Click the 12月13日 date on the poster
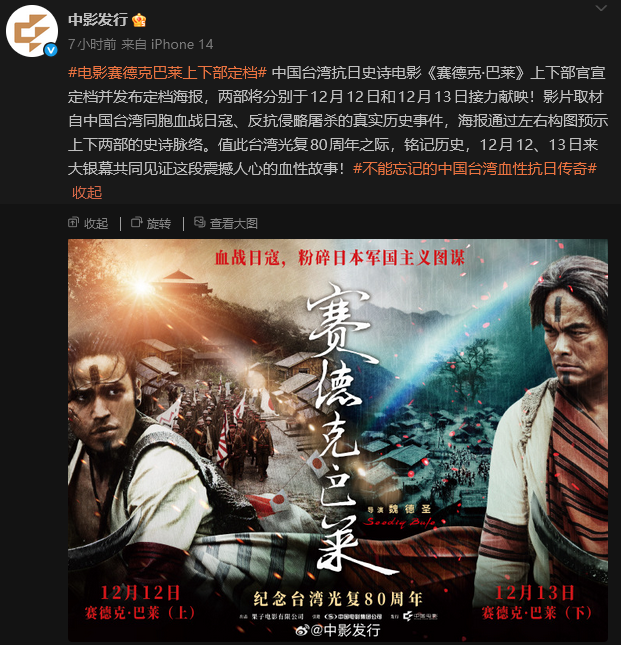Viewport: 621px width, 645px height. 534,593
